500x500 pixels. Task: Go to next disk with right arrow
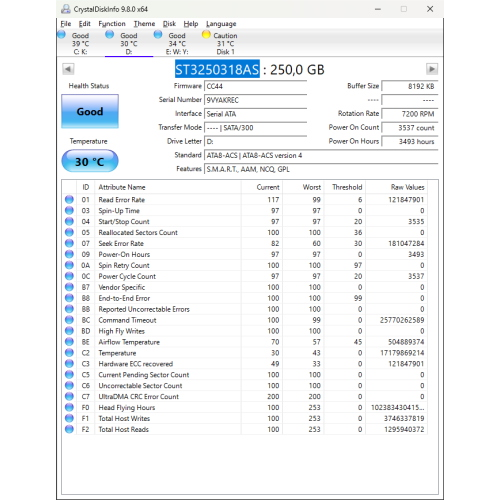pyautogui.click(x=432, y=69)
